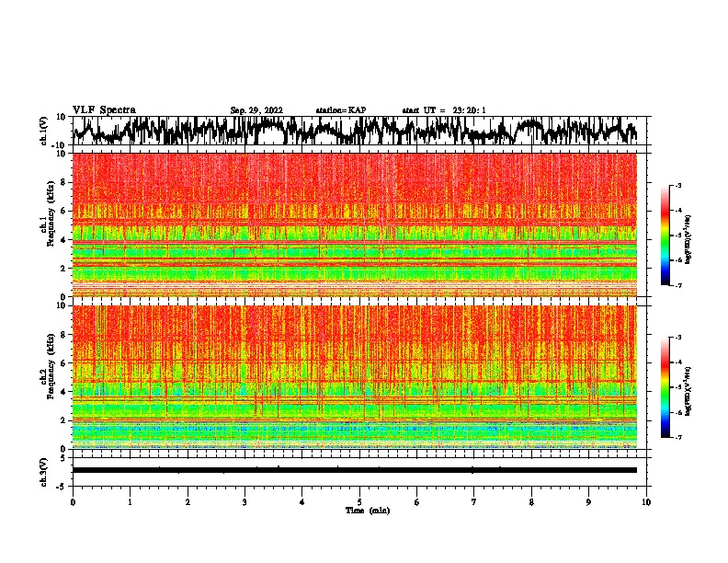Click the ch.1 "Frequency (kHz)" axis label
Viewport: 728px width, 563px height.
point(51,213)
